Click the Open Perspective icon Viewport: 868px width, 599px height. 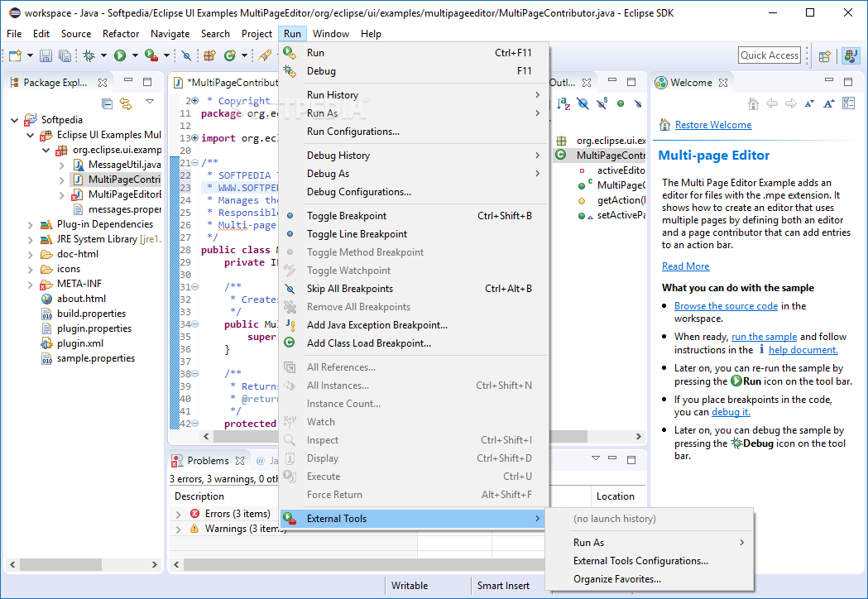[825, 55]
